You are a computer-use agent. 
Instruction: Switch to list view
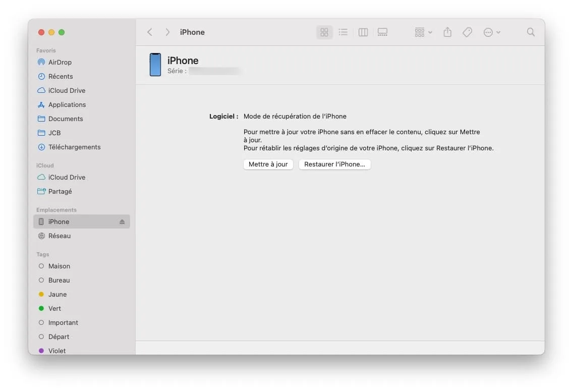point(343,32)
